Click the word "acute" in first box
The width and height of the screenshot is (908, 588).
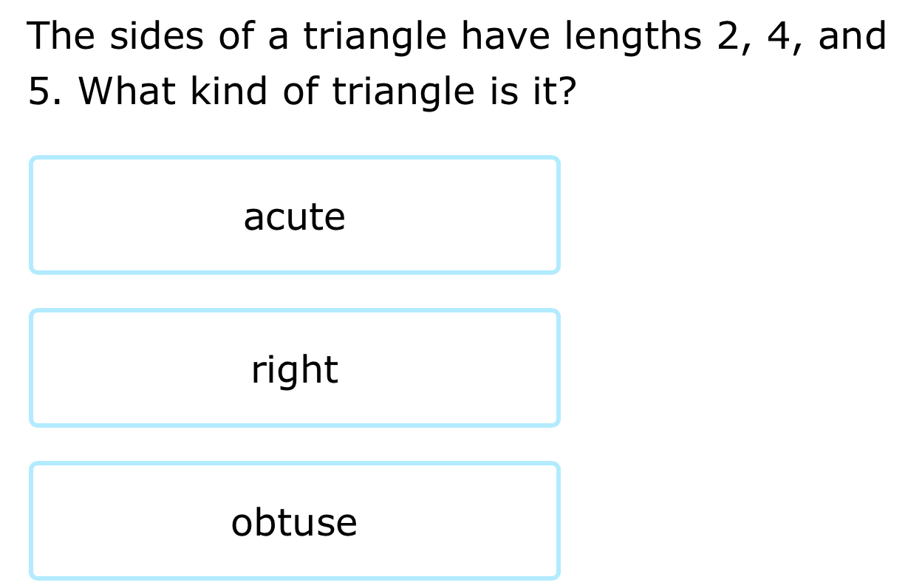pyautogui.click(x=295, y=217)
